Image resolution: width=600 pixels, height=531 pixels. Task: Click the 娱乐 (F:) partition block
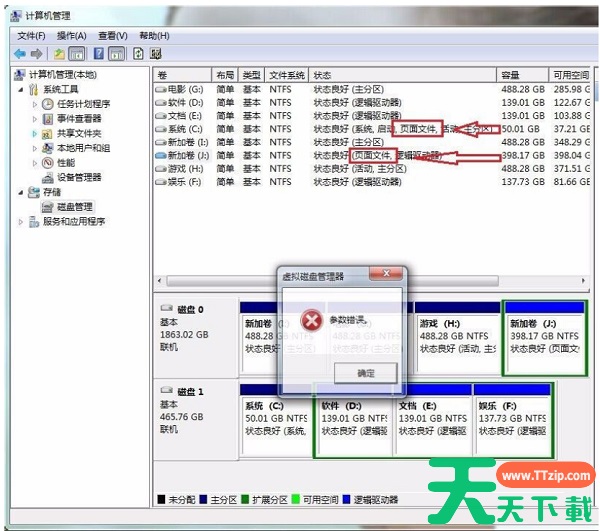point(512,420)
